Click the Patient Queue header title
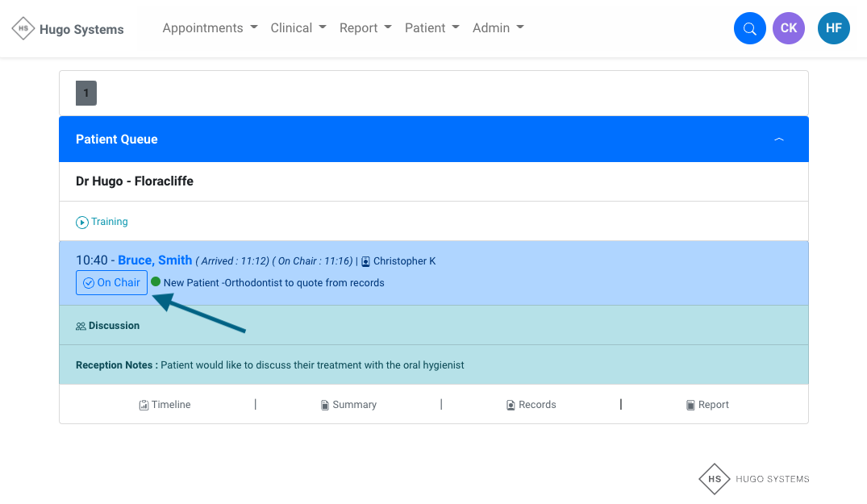 pos(117,140)
